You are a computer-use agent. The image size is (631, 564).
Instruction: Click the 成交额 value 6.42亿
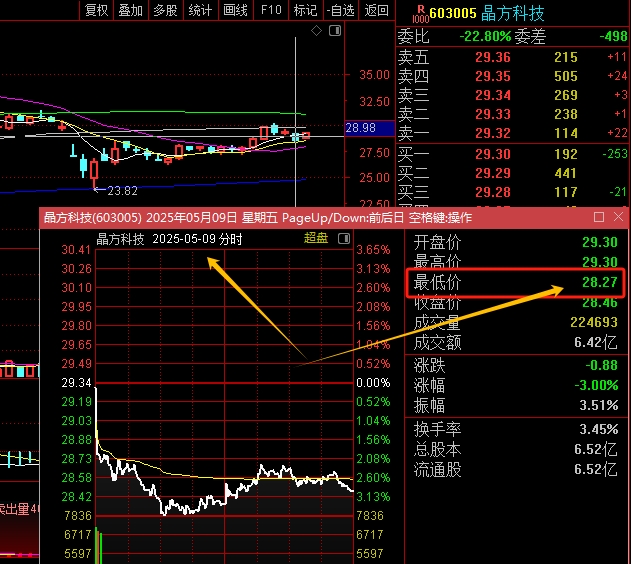[596, 342]
